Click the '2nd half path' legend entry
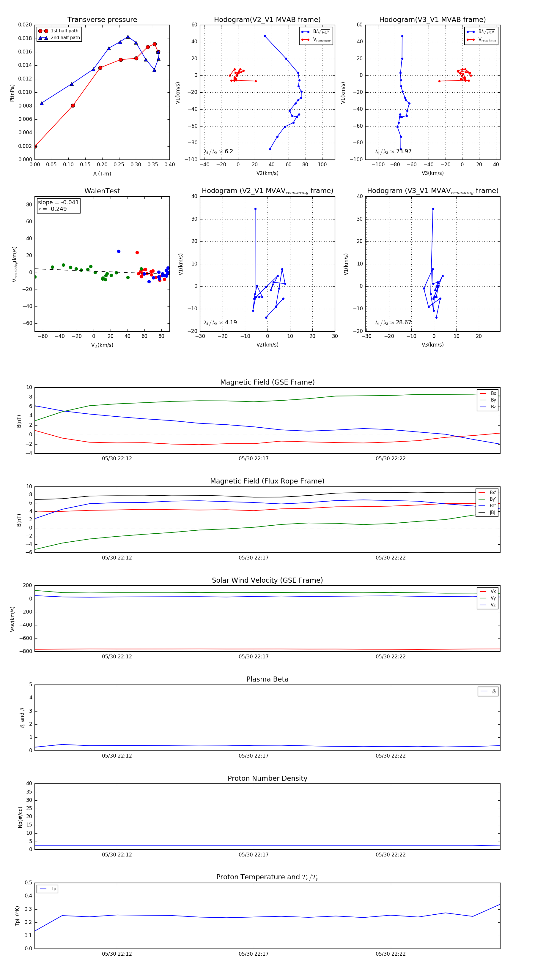The image size is (535, 980). click(x=59, y=38)
